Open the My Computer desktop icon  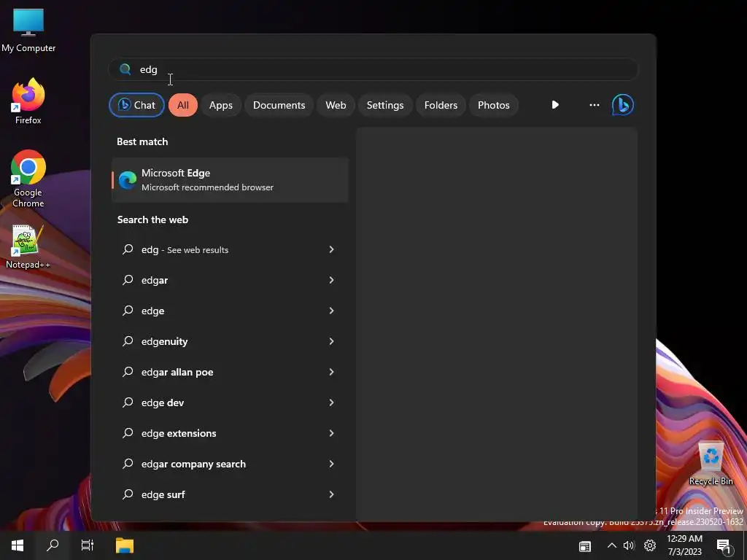[x=28, y=31]
